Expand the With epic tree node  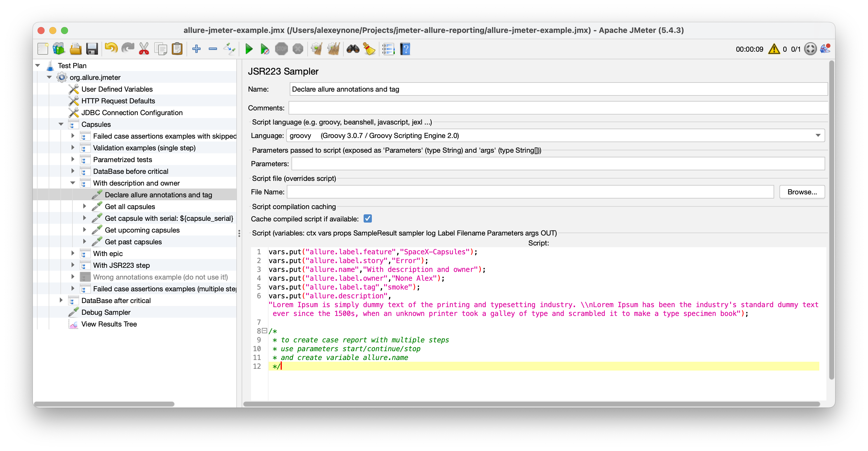click(72, 253)
